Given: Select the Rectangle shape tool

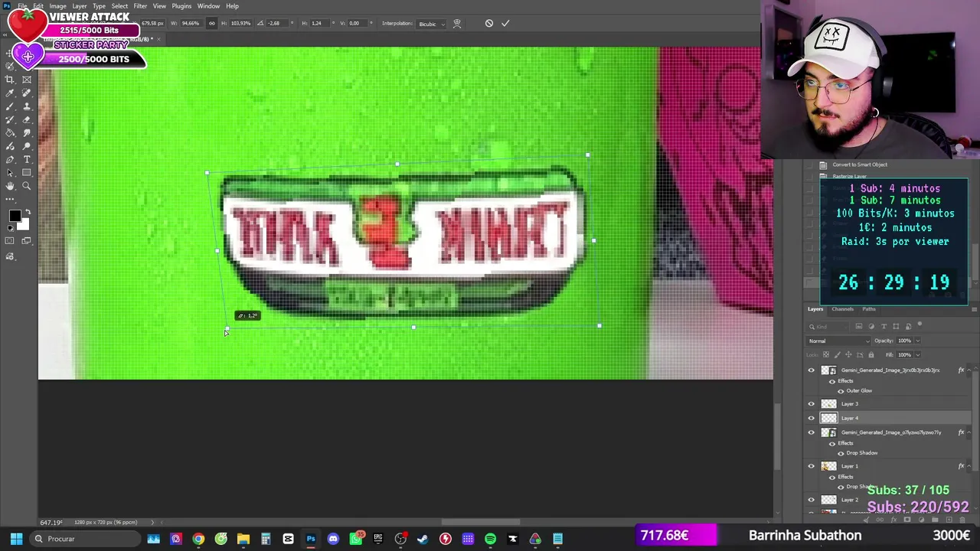Looking at the screenshot, I should (27, 173).
